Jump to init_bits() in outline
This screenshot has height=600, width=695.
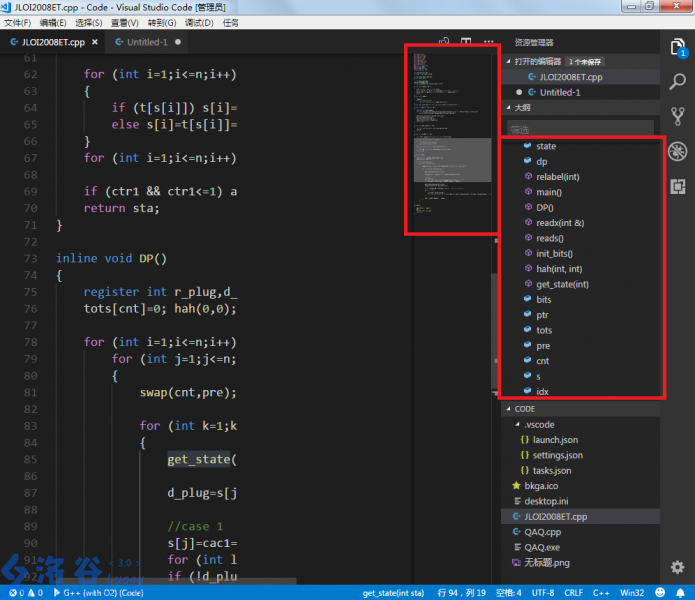(554, 253)
